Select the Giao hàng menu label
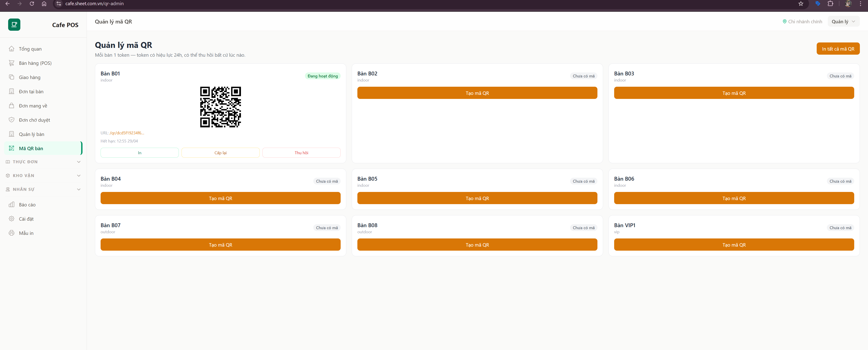 coord(30,77)
